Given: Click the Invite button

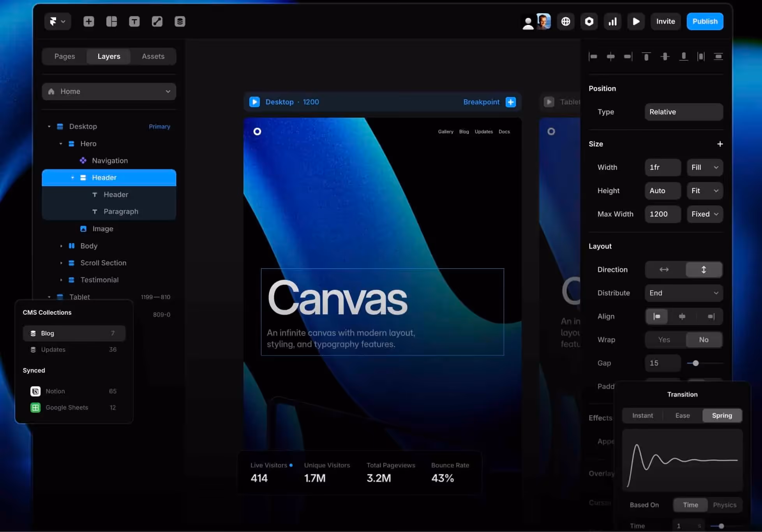Looking at the screenshot, I should (665, 21).
